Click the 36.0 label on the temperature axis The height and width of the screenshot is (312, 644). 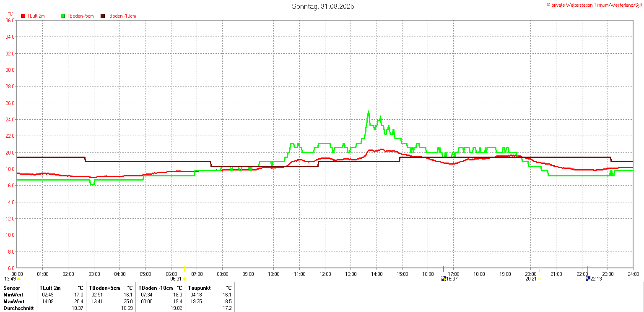(x=10, y=20)
